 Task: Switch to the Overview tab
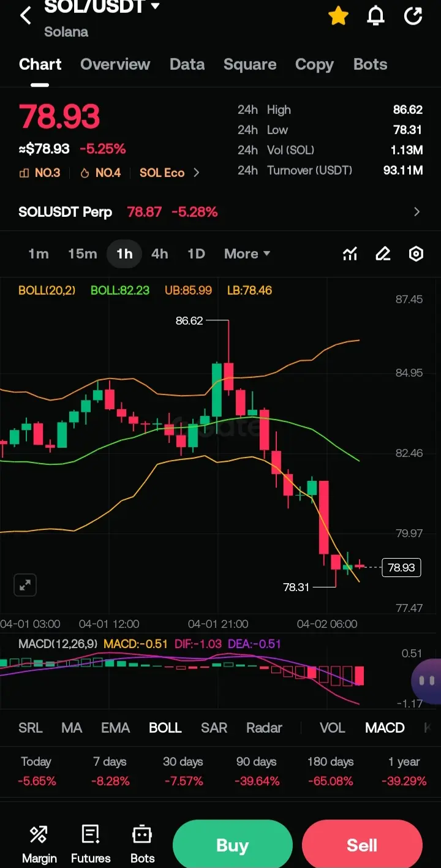[x=115, y=64]
